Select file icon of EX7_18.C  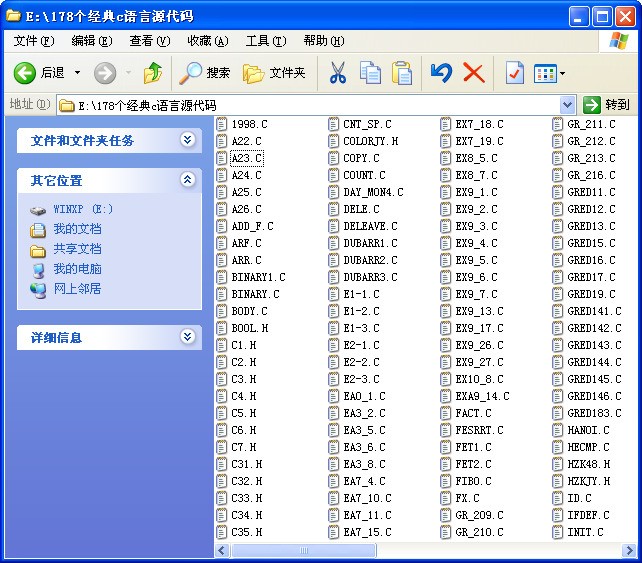point(445,124)
